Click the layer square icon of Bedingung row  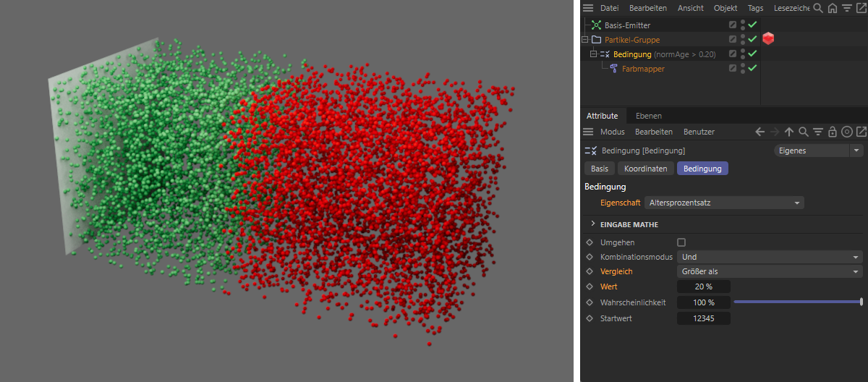pos(733,54)
